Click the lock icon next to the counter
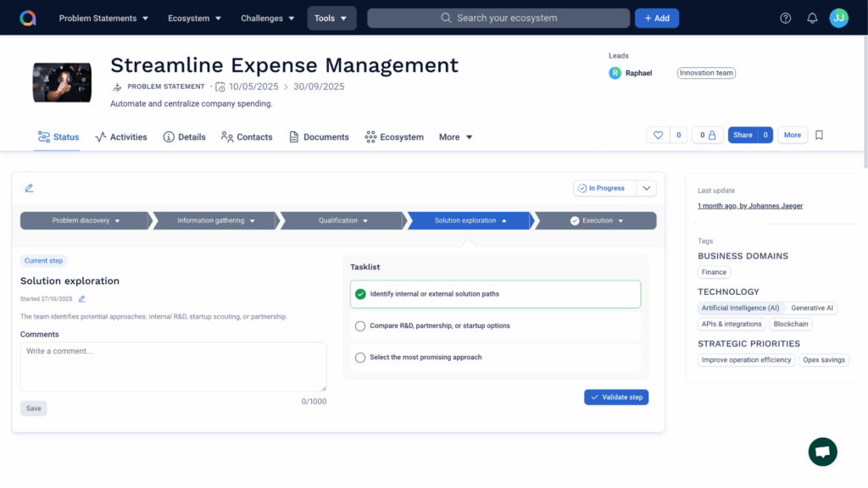Screen dimensions: 868x488 [x=712, y=134]
